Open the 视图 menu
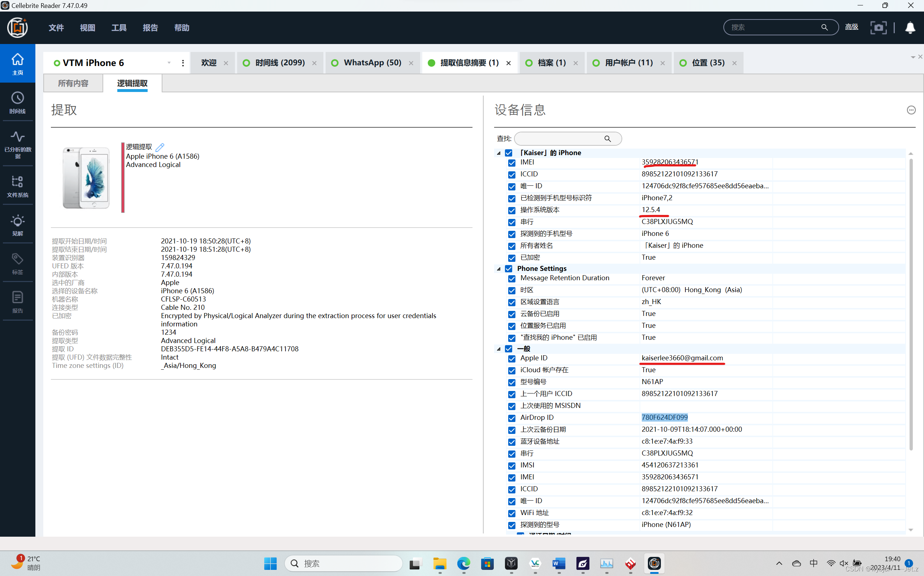Screen dimensions: 924x576 [x=87, y=28]
